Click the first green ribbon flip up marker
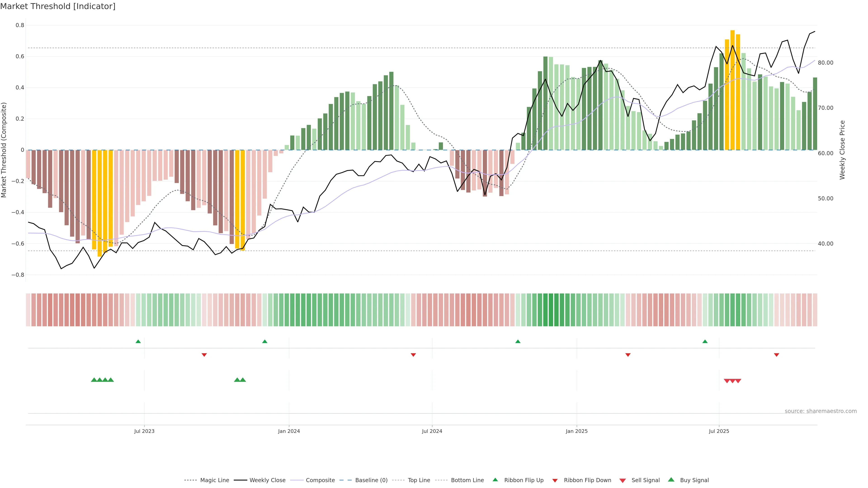This screenshot has height=488, width=868. click(x=138, y=342)
